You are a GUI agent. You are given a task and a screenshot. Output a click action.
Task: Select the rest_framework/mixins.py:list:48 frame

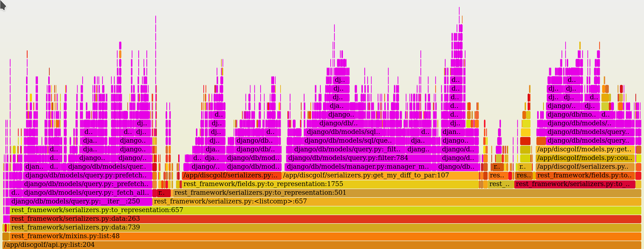(325, 236)
